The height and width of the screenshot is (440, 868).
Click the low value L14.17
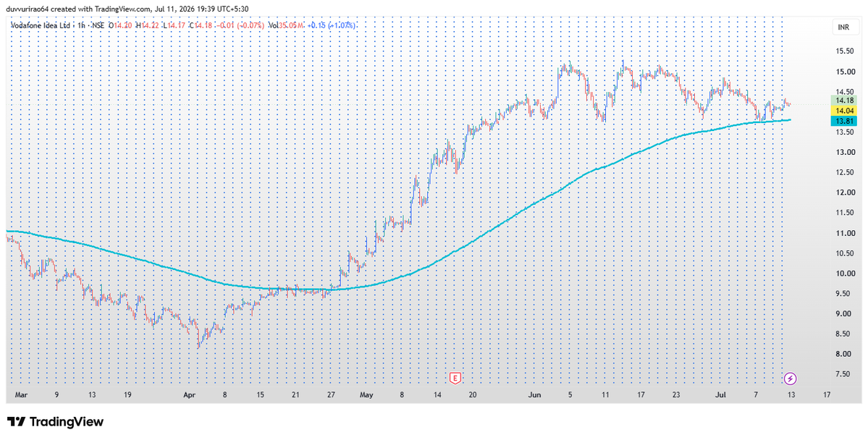pos(174,25)
